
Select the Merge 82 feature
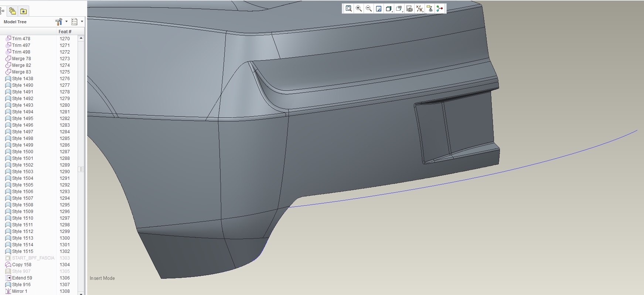21,65
